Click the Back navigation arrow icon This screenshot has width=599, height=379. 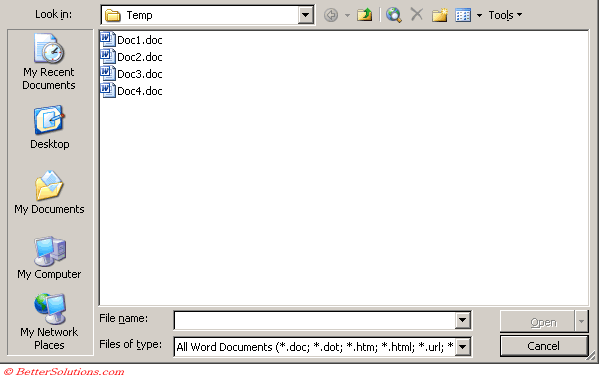coord(331,15)
